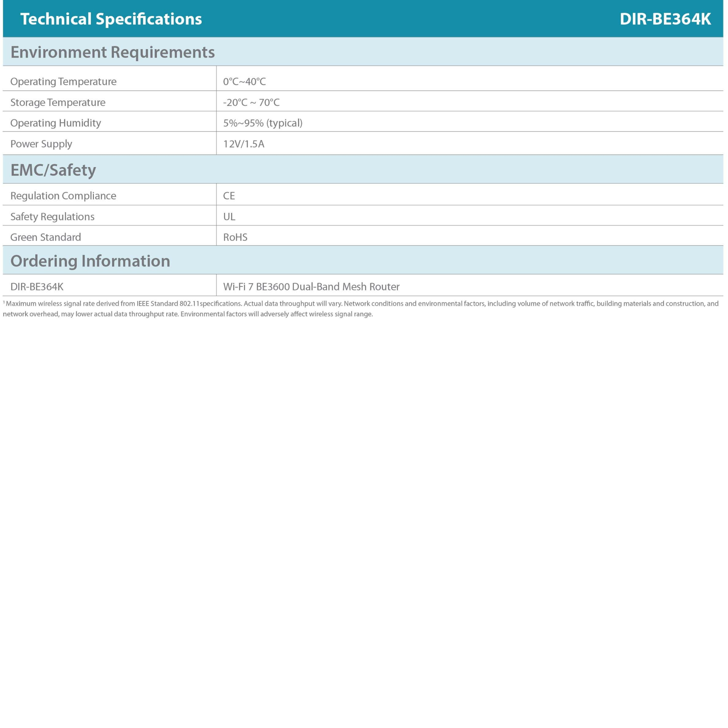Select the 'UL' safety value
This screenshot has width=728, height=728.
pyautogui.click(x=229, y=216)
